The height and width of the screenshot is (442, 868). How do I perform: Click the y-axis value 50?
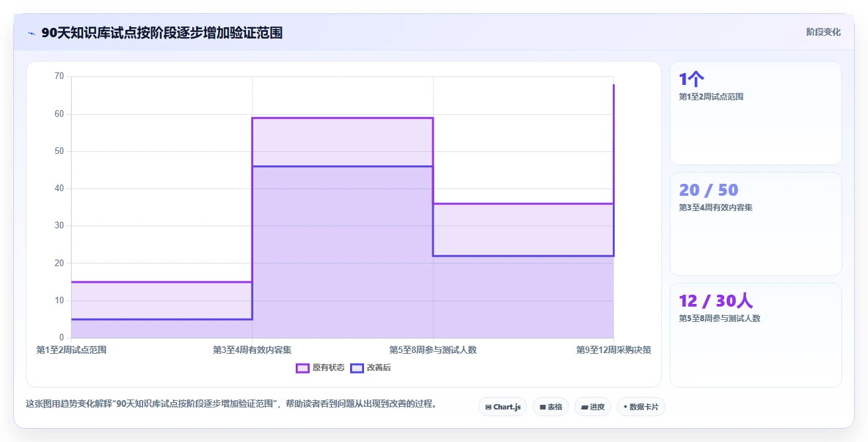point(59,151)
